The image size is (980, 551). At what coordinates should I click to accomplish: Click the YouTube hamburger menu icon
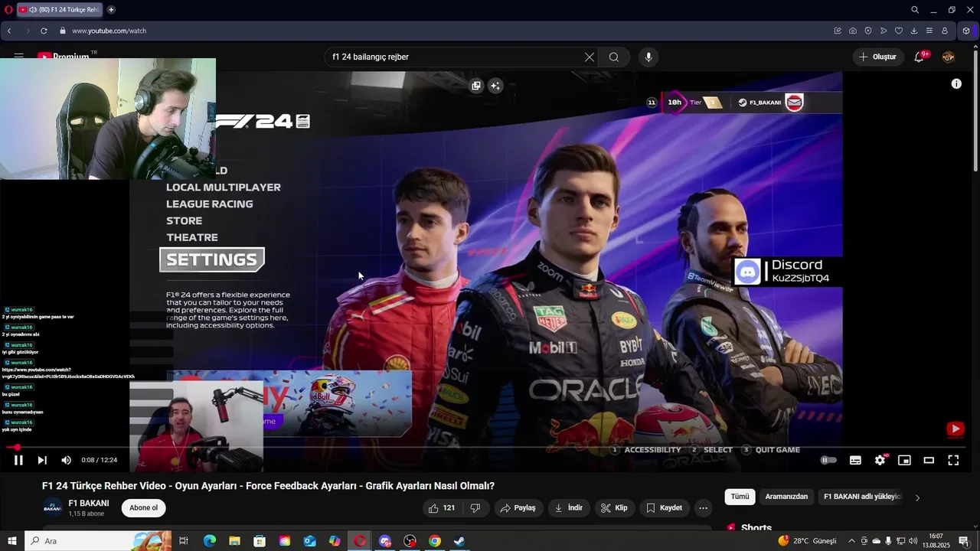pyautogui.click(x=18, y=57)
